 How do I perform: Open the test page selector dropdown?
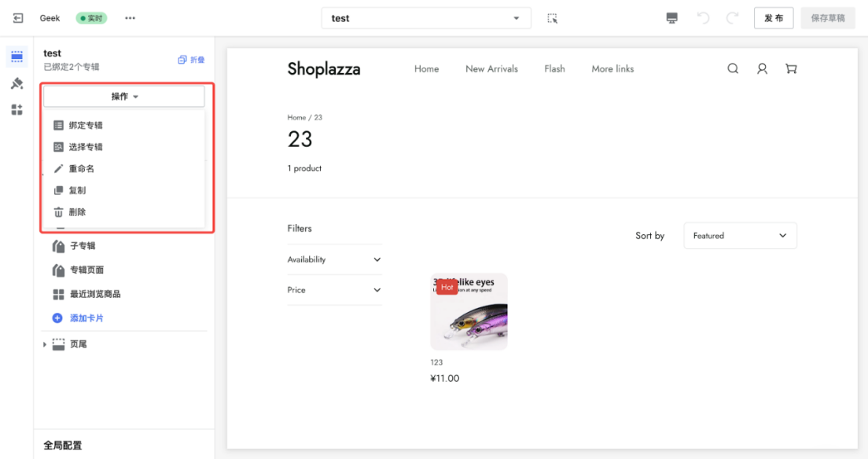coord(425,18)
